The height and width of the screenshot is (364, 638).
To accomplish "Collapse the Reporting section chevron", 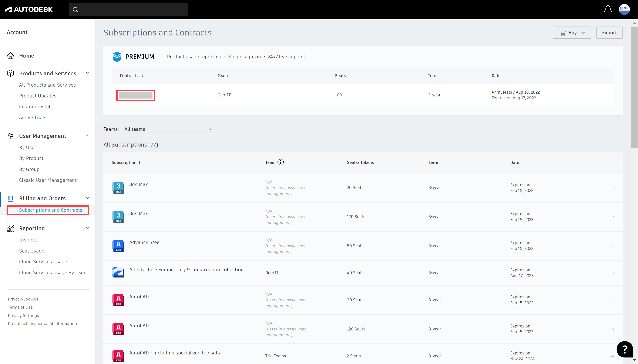I will click(x=87, y=228).
